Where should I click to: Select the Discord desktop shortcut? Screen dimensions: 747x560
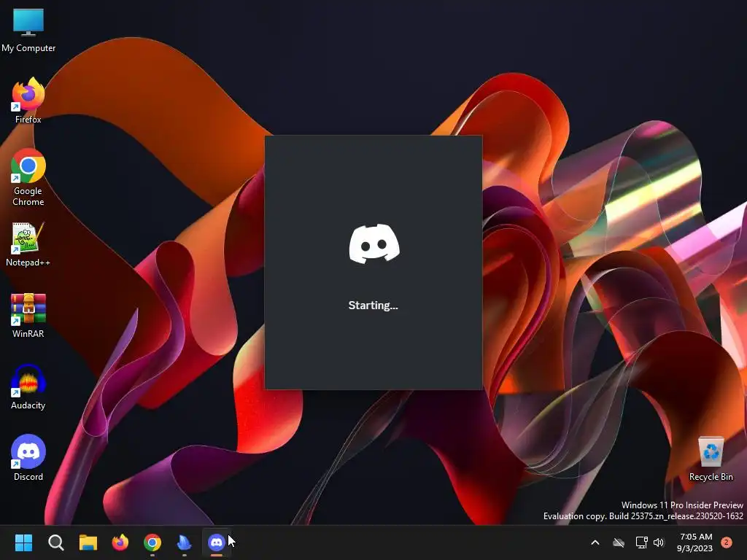click(28, 458)
